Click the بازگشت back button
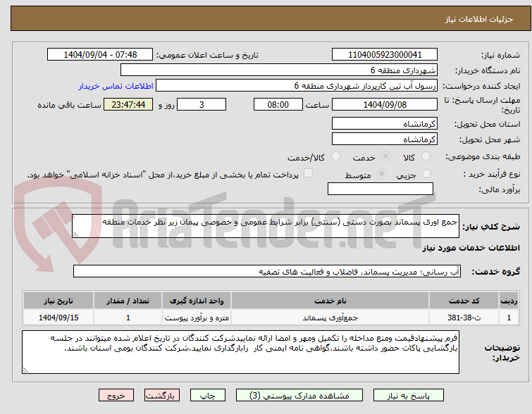 (x=162, y=396)
